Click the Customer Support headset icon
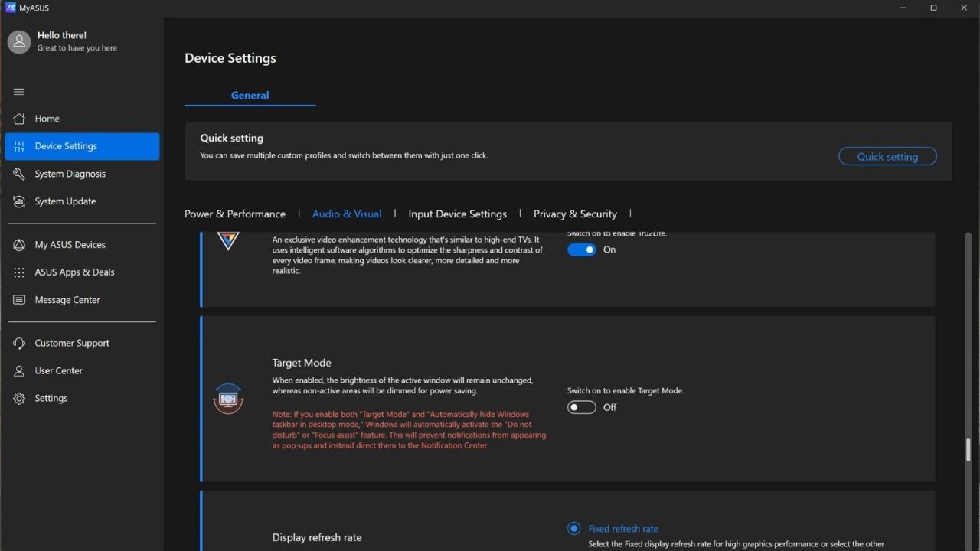980x551 pixels. click(19, 343)
